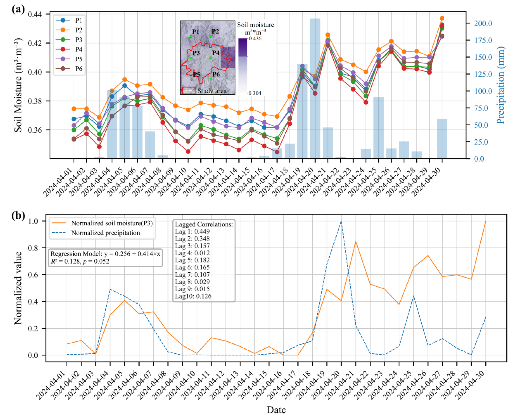Click the 0.436 color bar maximum label
This screenshot has width=511, height=420.
pyautogui.click(x=255, y=38)
